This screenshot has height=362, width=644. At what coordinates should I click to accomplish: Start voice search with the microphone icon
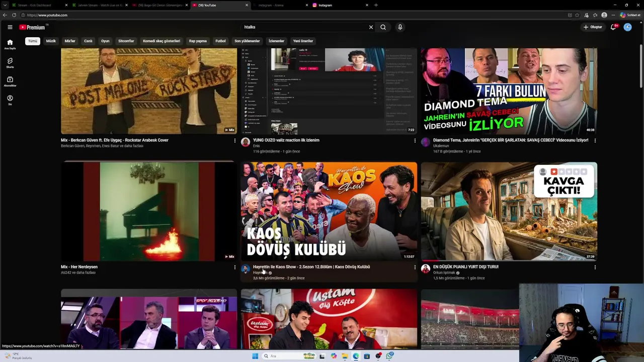pos(400,27)
